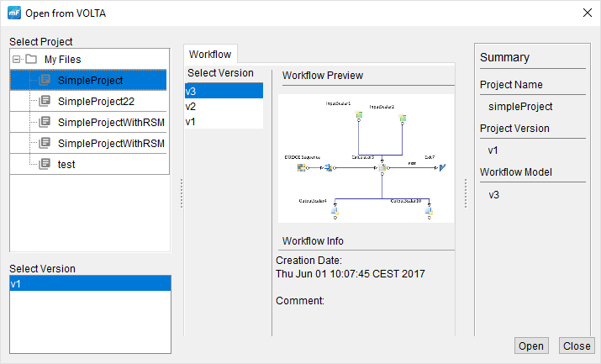Click the Creation Date value text

(x=351, y=274)
